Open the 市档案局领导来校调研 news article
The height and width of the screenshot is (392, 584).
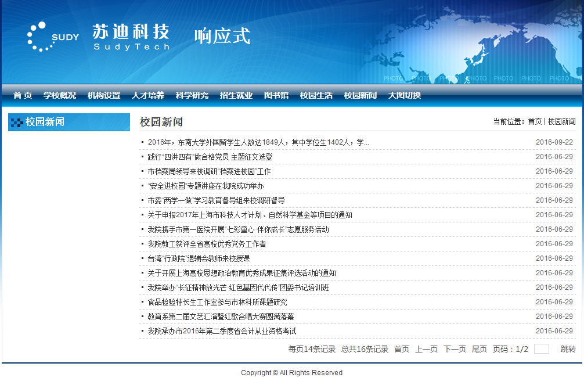[x=209, y=171]
